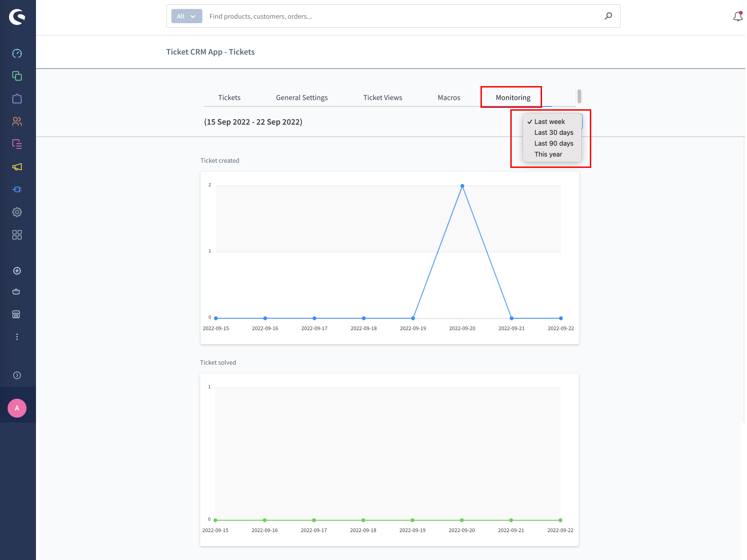The width and height of the screenshot is (747, 560).
Task: Click the 2022-09-17 point in Ticket created chart
Action: pyautogui.click(x=314, y=318)
